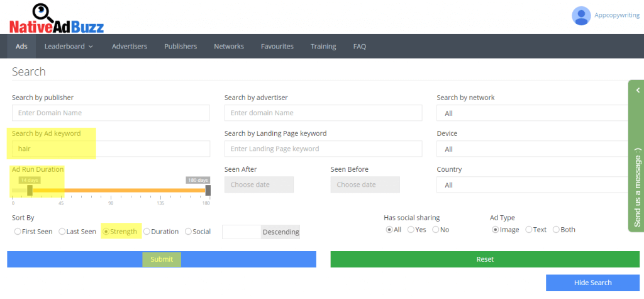This screenshot has height=299, width=644.
Task: Open the Send us a message tab
Action: tap(636, 156)
